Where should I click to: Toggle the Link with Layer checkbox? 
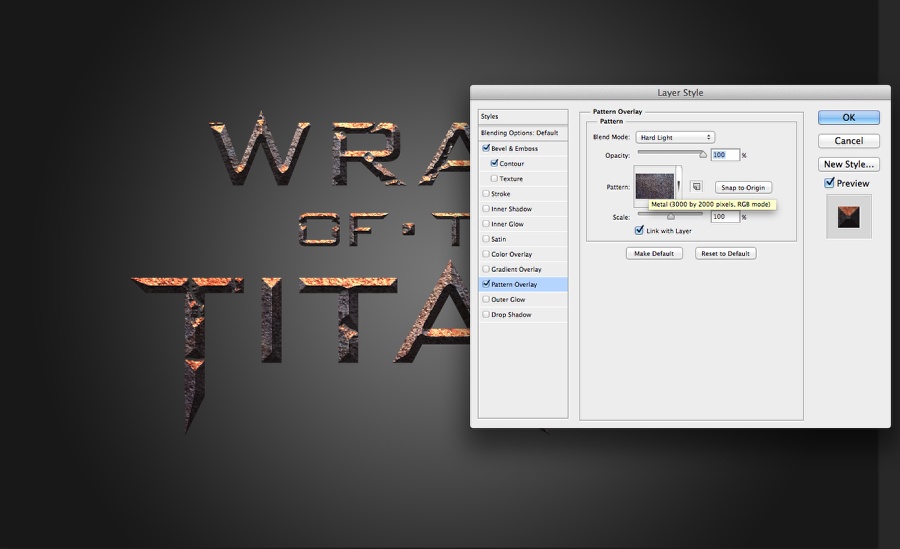(x=639, y=230)
